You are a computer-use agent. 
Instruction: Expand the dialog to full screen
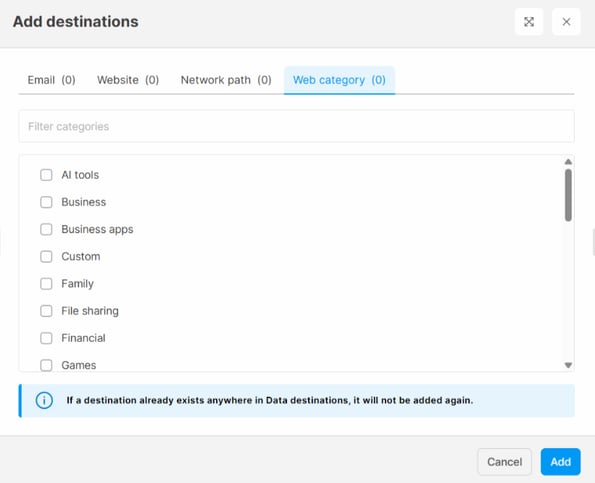pyautogui.click(x=529, y=22)
